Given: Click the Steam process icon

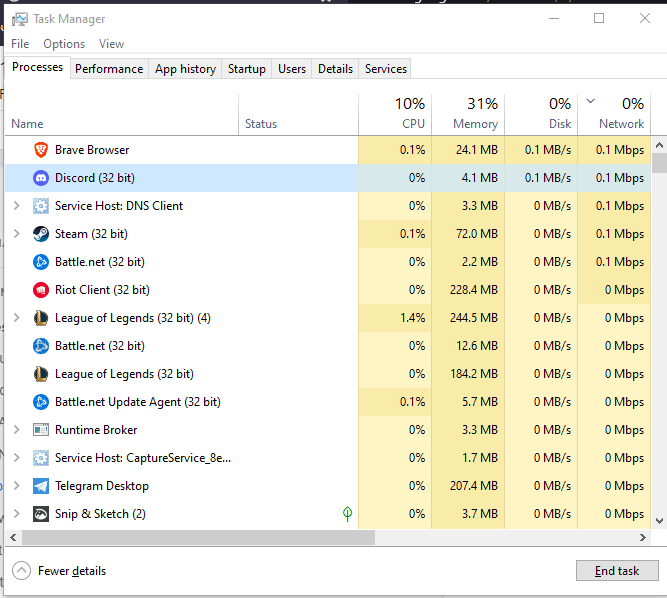Looking at the screenshot, I should [x=41, y=234].
